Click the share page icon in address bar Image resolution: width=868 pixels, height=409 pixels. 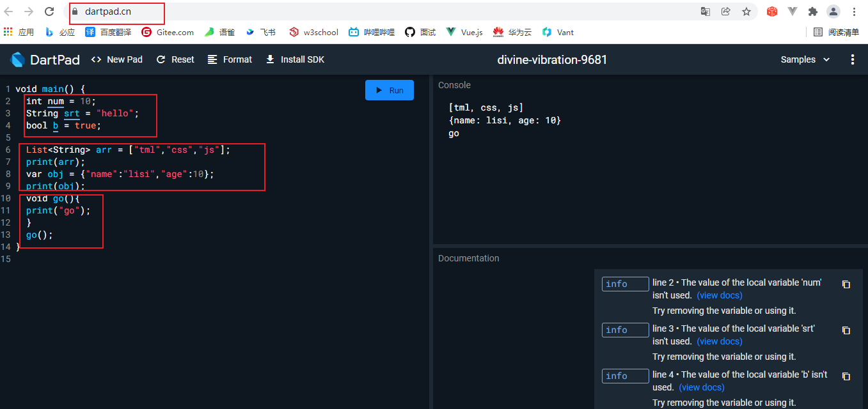726,12
